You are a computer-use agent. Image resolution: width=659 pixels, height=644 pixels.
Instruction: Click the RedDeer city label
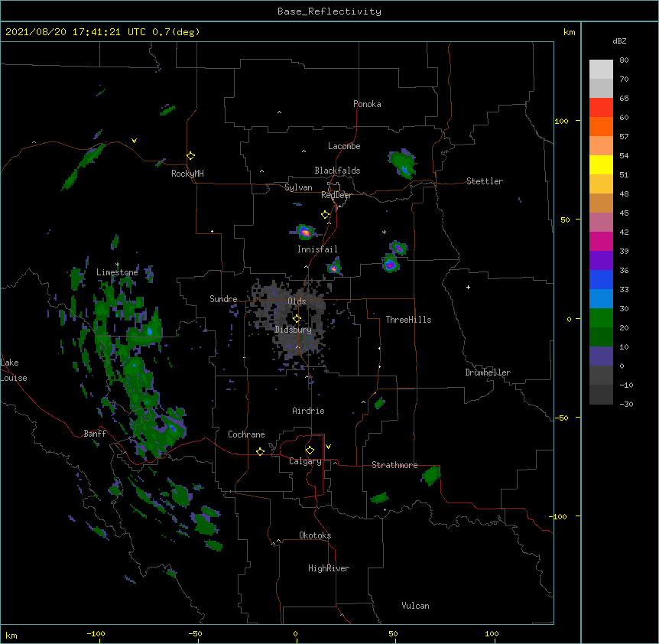(336, 195)
